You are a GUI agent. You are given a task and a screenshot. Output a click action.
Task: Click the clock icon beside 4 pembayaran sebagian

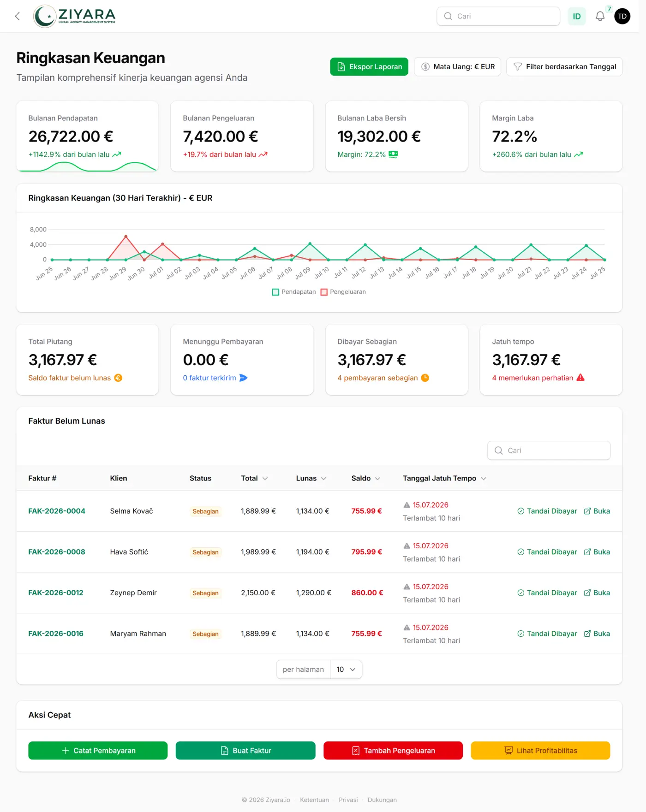pyautogui.click(x=425, y=378)
